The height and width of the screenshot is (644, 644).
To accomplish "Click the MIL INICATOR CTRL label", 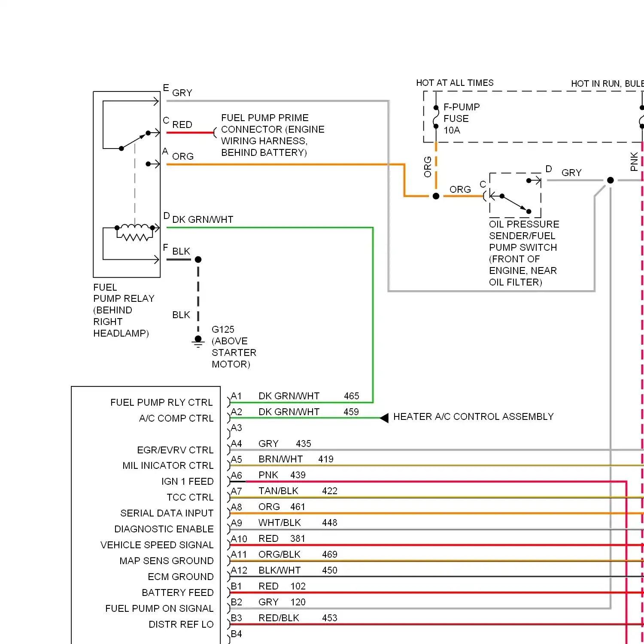I will tap(168, 465).
